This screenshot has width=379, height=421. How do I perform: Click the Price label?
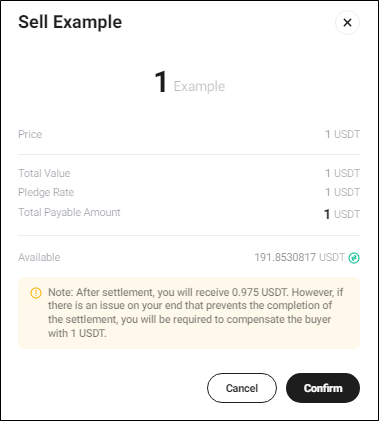pos(30,134)
